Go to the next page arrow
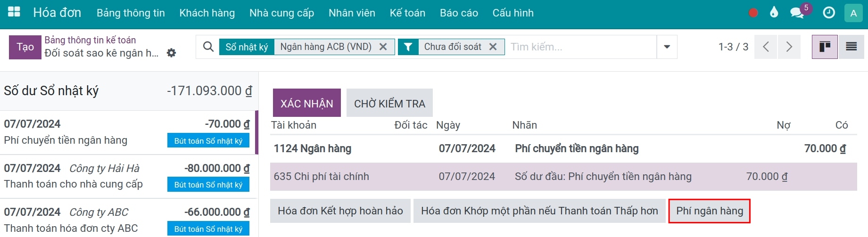The image size is (868, 237). pyautogui.click(x=789, y=47)
